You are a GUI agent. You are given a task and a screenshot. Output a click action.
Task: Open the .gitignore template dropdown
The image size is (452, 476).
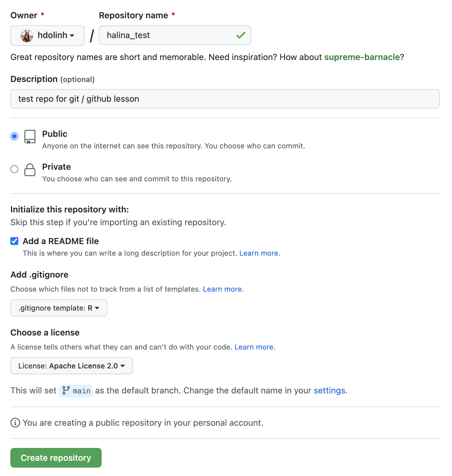coord(59,308)
